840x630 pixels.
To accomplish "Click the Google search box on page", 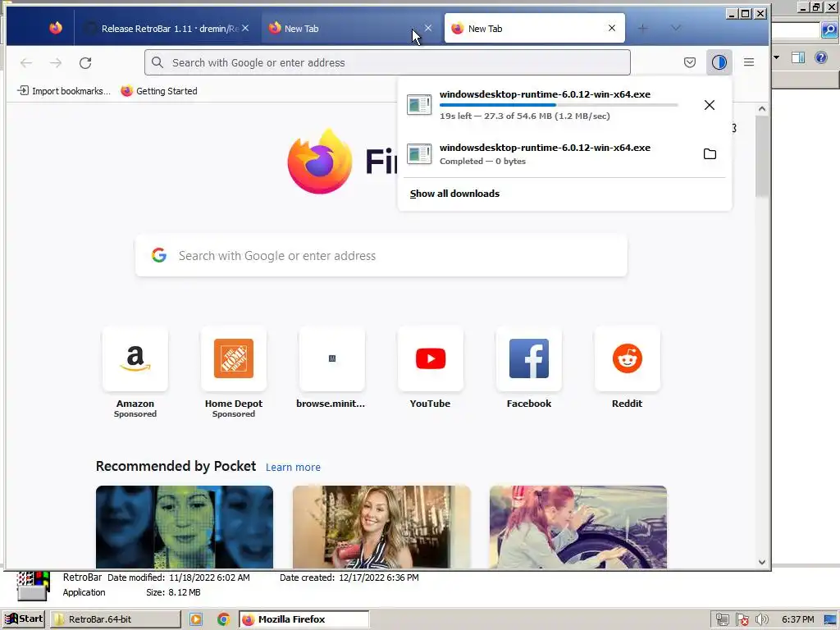I will coord(381,256).
